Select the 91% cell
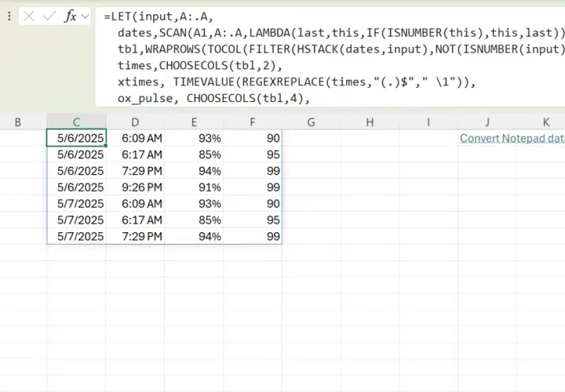The width and height of the screenshot is (565, 392). coord(194,187)
